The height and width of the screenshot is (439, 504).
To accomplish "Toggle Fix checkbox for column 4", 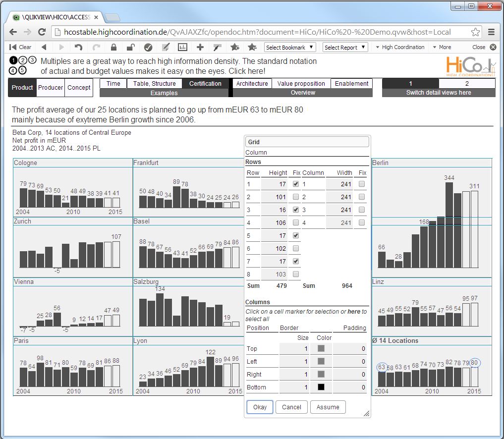I will [362, 222].
